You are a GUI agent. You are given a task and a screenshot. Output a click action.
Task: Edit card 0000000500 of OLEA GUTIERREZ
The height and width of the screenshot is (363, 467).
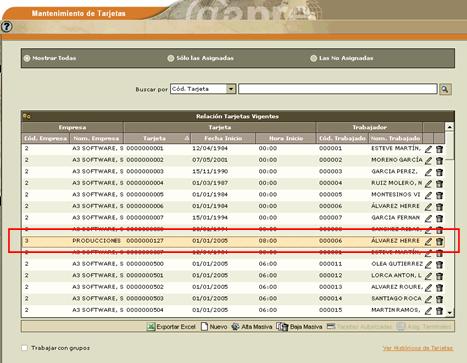(428, 265)
